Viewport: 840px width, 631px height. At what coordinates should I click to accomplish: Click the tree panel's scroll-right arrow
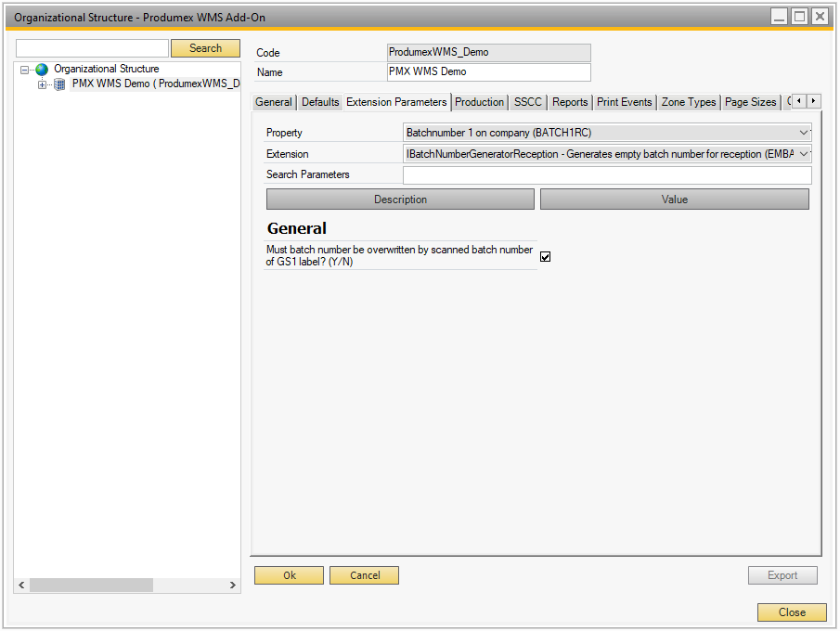coord(233,586)
